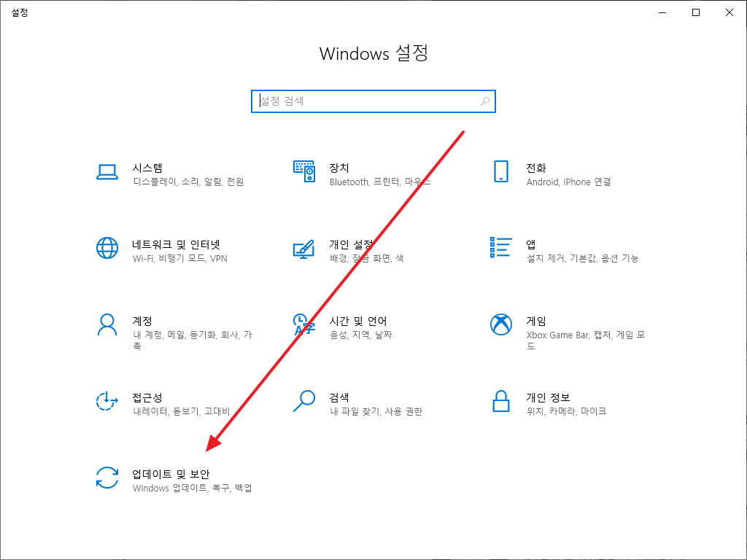
Task: Open the 전화 phone icon
Action: [x=500, y=171]
